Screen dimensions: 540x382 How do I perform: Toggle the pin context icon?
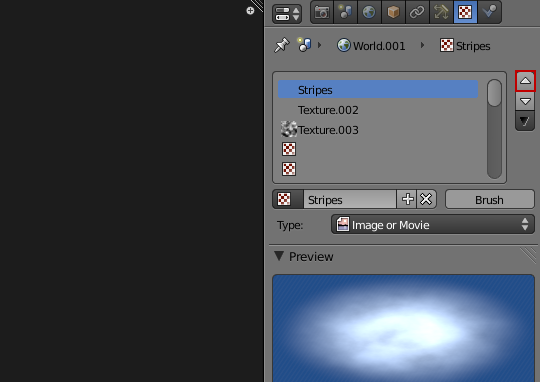(282, 45)
